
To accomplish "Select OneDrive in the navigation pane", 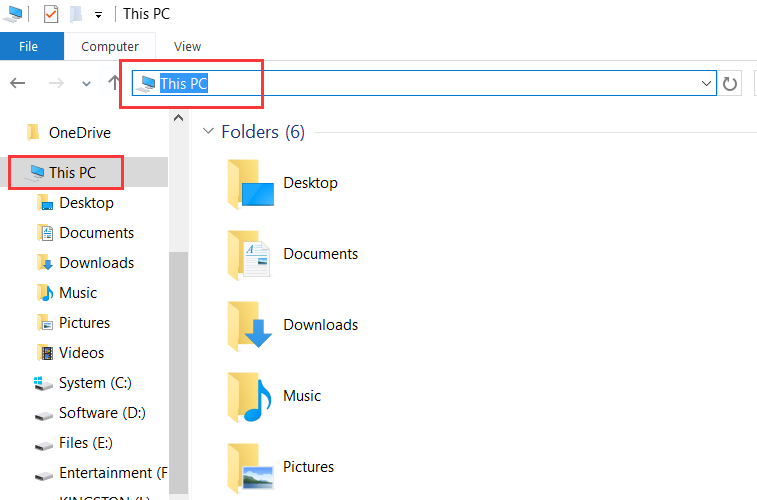I will (79, 133).
